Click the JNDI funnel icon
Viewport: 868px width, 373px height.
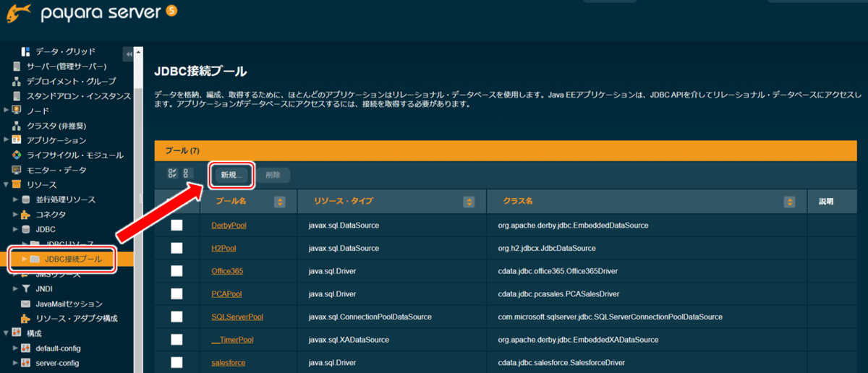point(26,288)
